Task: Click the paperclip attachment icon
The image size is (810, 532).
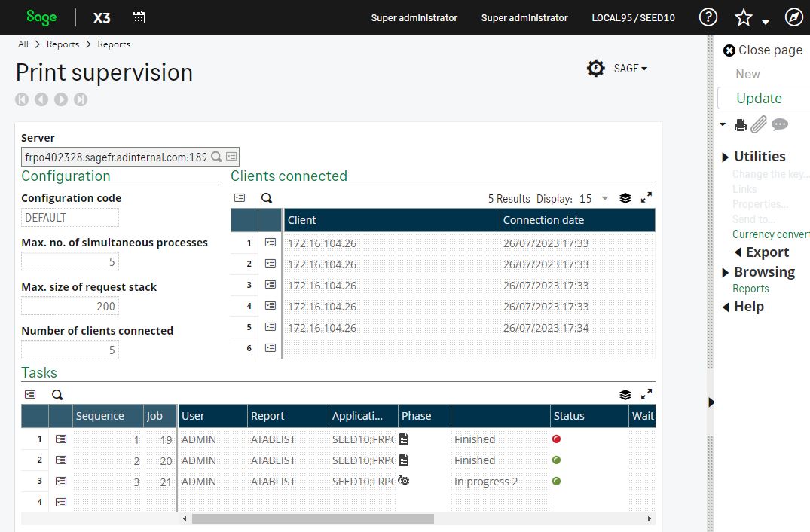Action: click(x=759, y=124)
